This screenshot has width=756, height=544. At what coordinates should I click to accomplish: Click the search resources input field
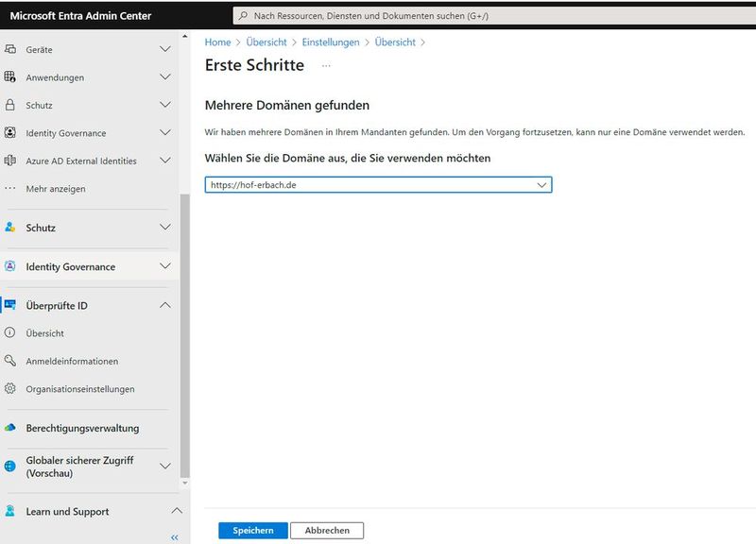[x=494, y=15]
